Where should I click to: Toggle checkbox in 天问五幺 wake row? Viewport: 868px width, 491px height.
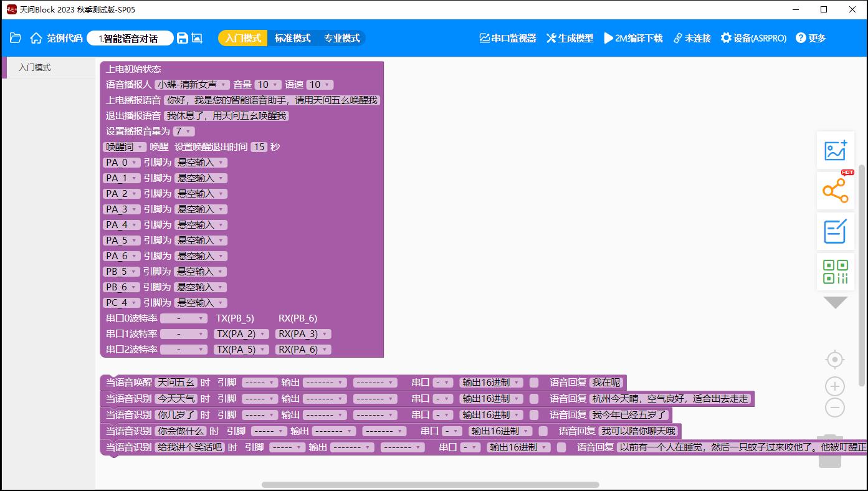[534, 382]
